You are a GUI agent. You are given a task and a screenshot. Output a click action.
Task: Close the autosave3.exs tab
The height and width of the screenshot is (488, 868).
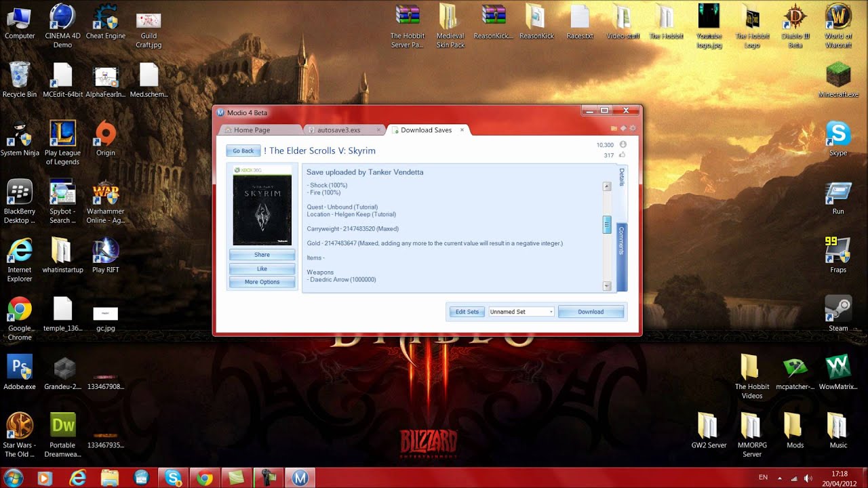coord(378,129)
